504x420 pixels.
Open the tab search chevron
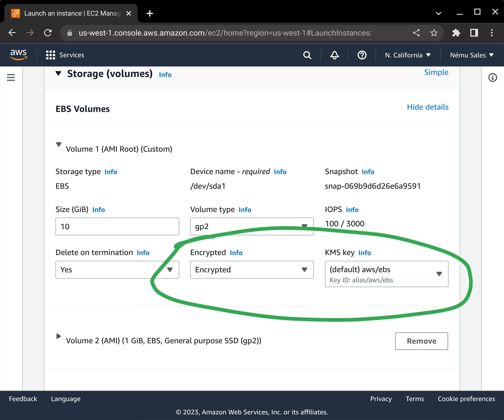click(x=438, y=14)
